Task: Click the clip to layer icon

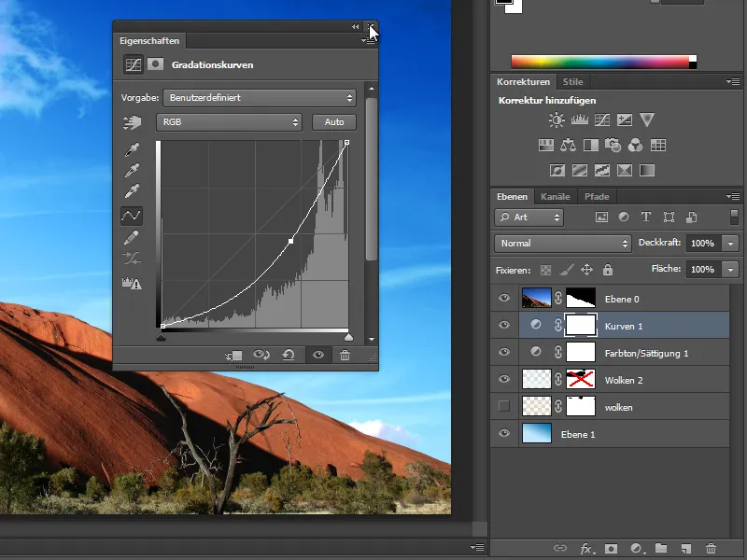Action: pyautogui.click(x=234, y=356)
